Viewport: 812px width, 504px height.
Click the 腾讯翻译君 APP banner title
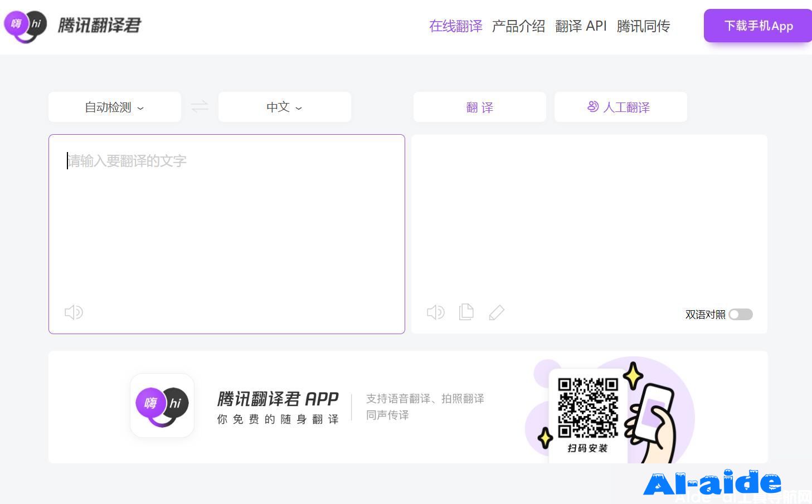278,399
